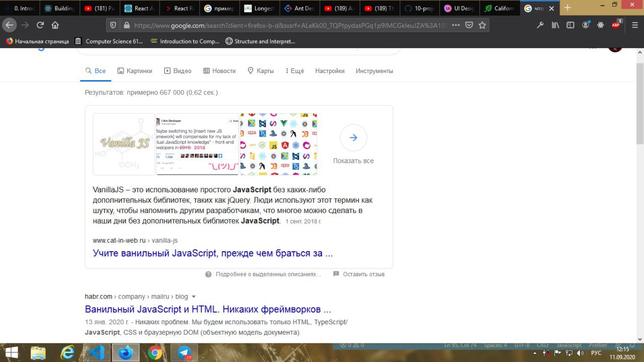Switch to the 'Californ' tab
Screen dimensions: 644x362
click(x=499, y=8)
